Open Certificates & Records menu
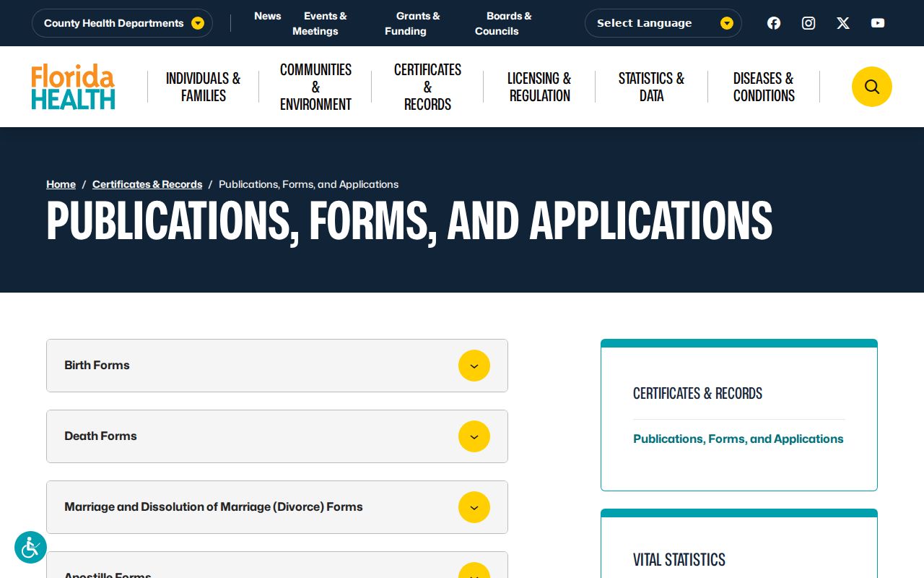Image resolution: width=924 pixels, height=578 pixels. [427, 87]
